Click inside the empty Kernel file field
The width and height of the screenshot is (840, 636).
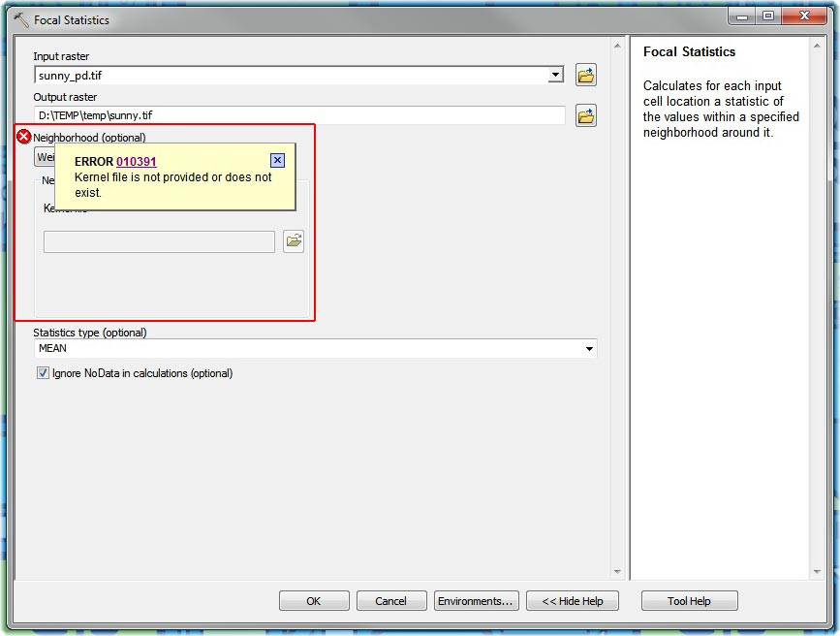(x=158, y=240)
